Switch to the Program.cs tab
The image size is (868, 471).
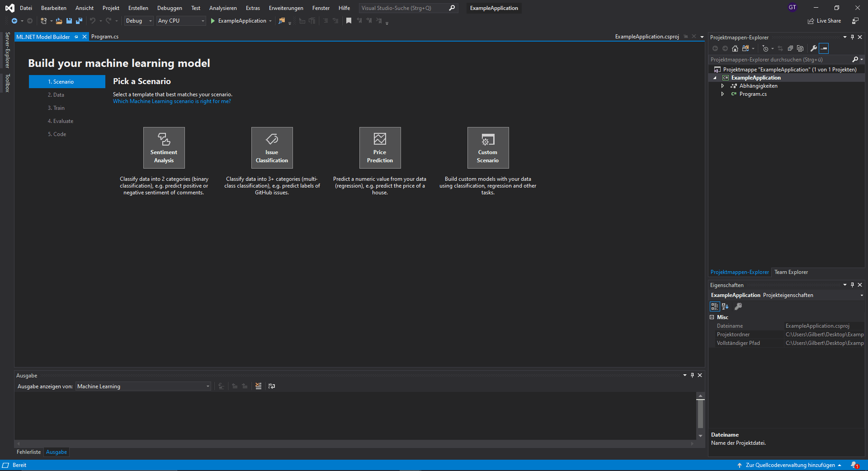(105, 37)
